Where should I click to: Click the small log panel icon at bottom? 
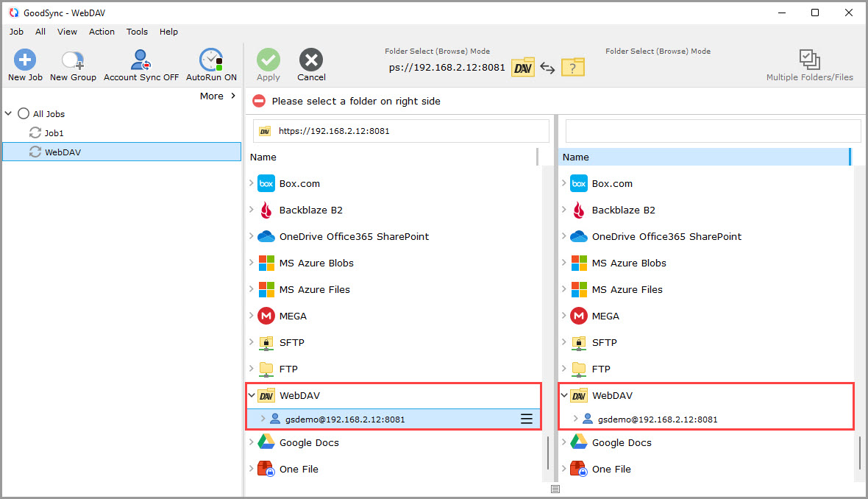555,489
